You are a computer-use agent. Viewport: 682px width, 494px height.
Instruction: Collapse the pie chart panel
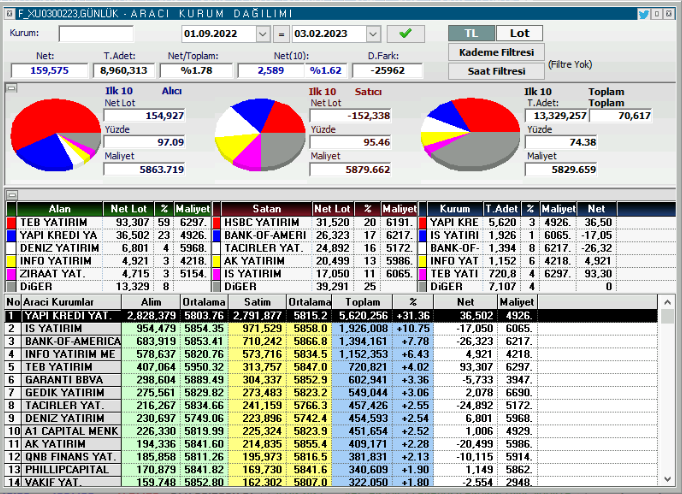pyautogui.click(x=11, y=88)
